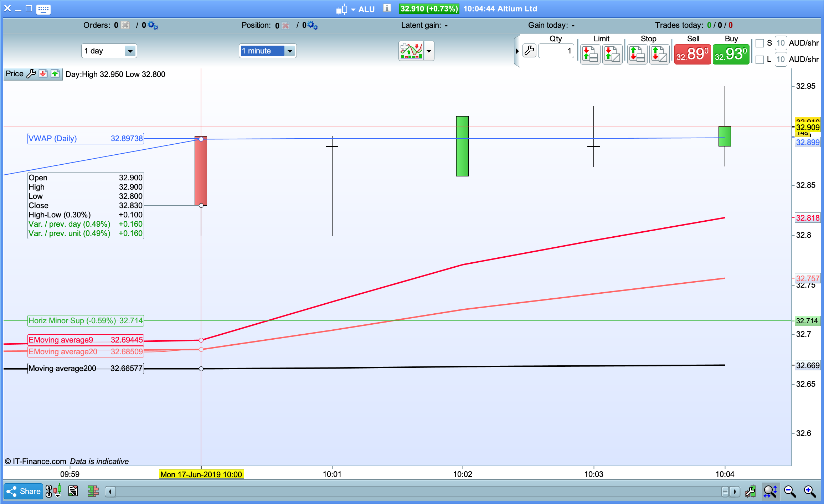Open the indicators chart icon
Screen dimensions: 824x504
[411, 51]
